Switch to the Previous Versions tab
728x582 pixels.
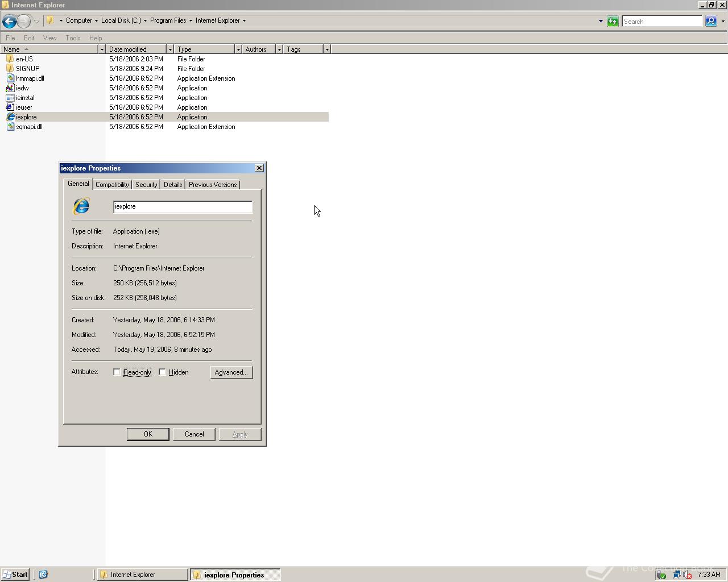pos(213,185)
